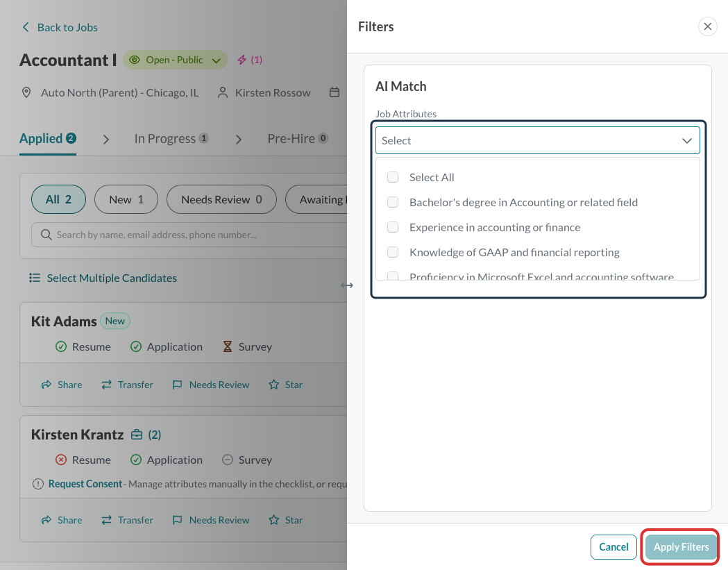This screenshot has width=728, height=570.
Task: Click the magnifier icon in the candidate search box
Action: point(46,235)
